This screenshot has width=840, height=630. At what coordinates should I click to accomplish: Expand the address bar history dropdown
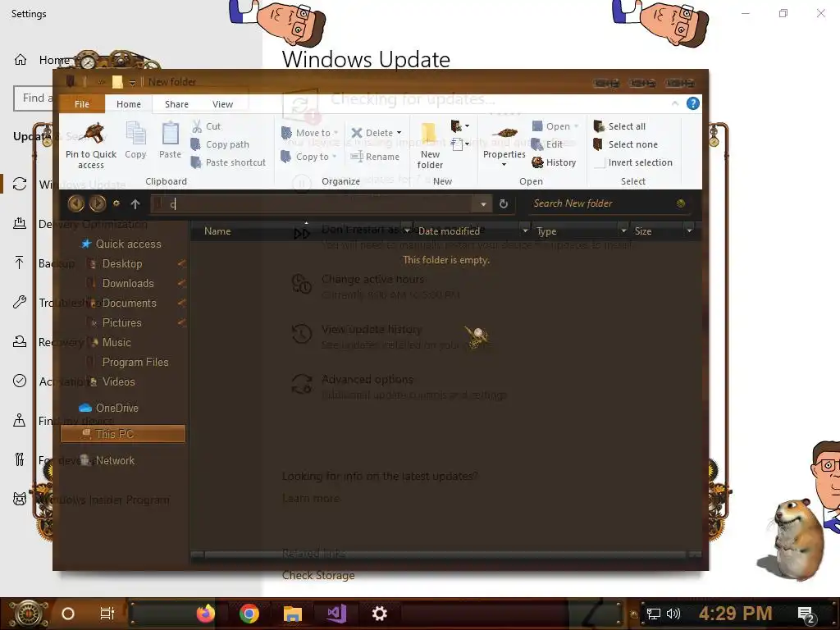point(483,204)
